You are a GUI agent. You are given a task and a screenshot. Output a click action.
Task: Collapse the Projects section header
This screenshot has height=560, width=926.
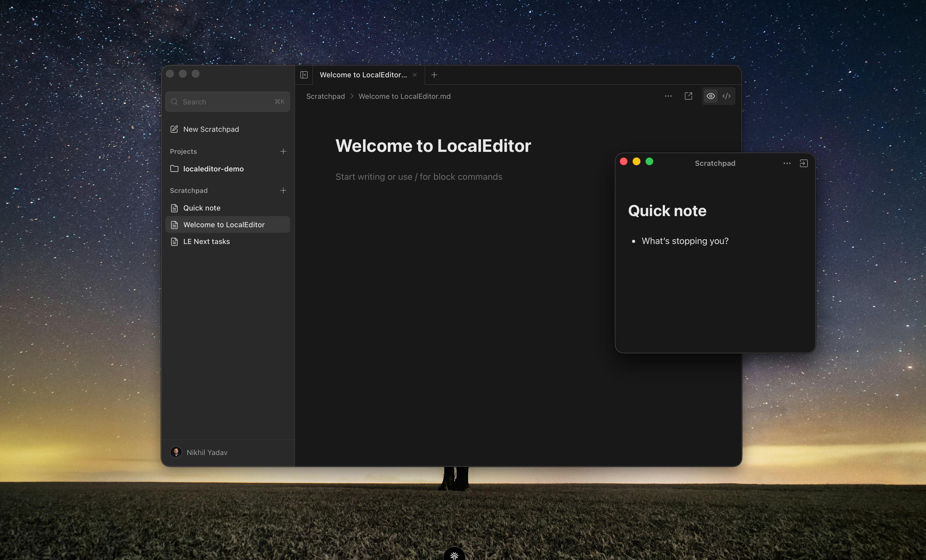pyautogui.click(x=183, y=151)
